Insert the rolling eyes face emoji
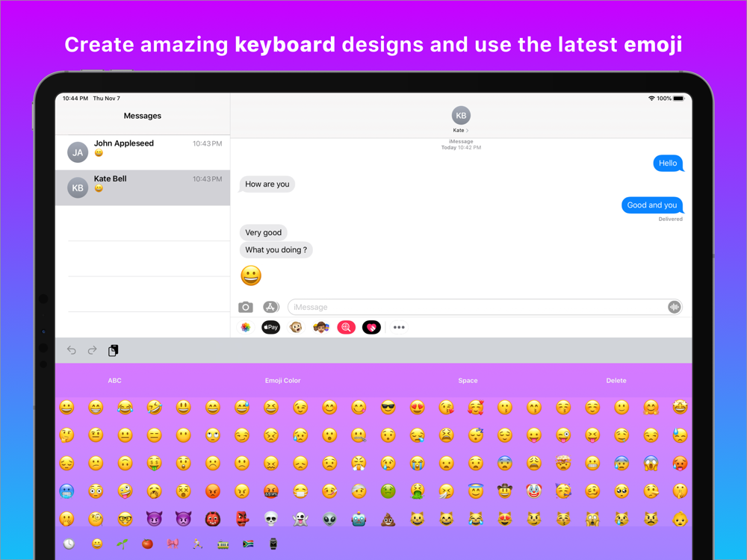Image resolution: width=747 pixels, height=560 pixels. point(212,435)
